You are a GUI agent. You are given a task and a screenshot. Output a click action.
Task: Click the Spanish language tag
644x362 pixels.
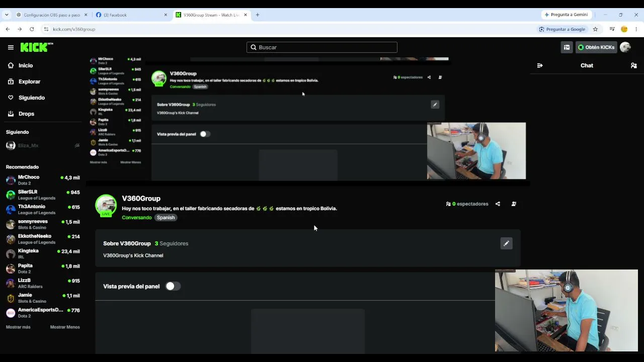click(166, 218)
